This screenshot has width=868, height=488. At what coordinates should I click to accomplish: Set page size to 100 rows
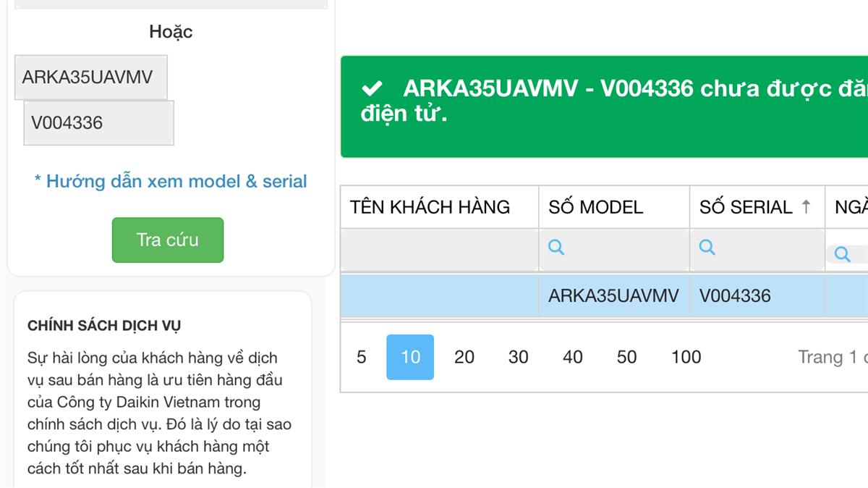686,357
